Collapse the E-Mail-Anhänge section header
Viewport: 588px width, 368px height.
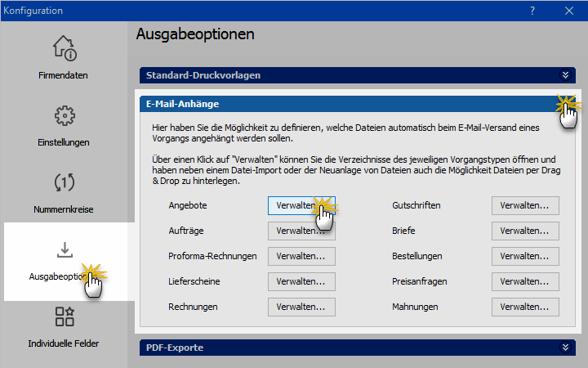point(564,104)
